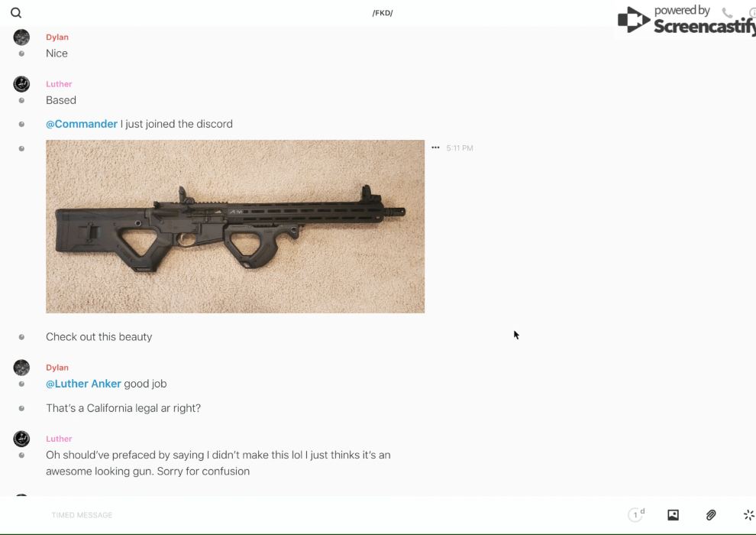Screen dimensions: 756x535
Task: Click the status dot beside 'Check out this beauty'
Action: tap(21, 337)
